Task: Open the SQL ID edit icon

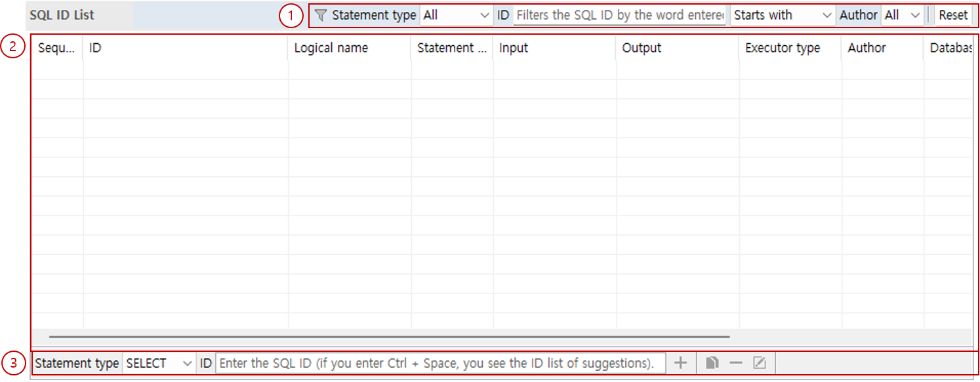Action: point(759,362)
